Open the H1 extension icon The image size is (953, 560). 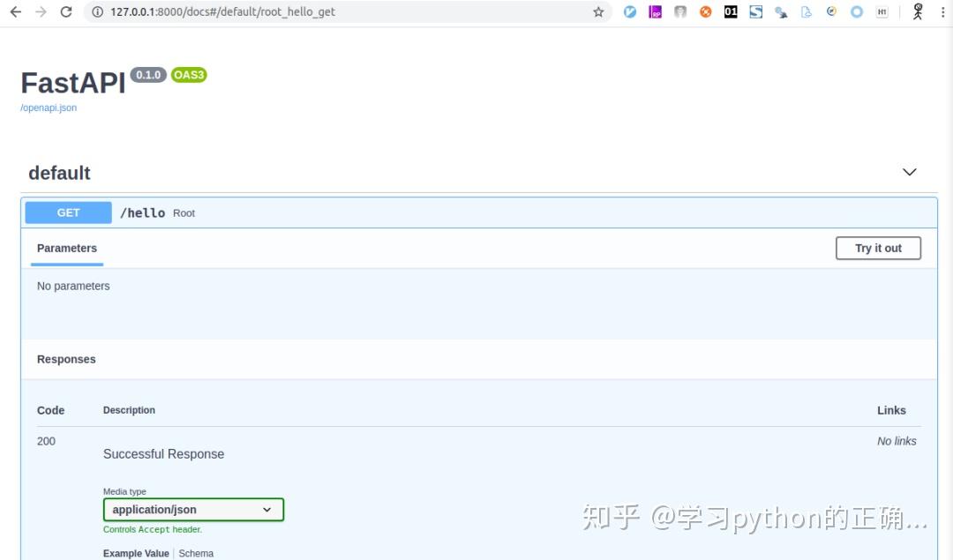(x=882, y=11)
